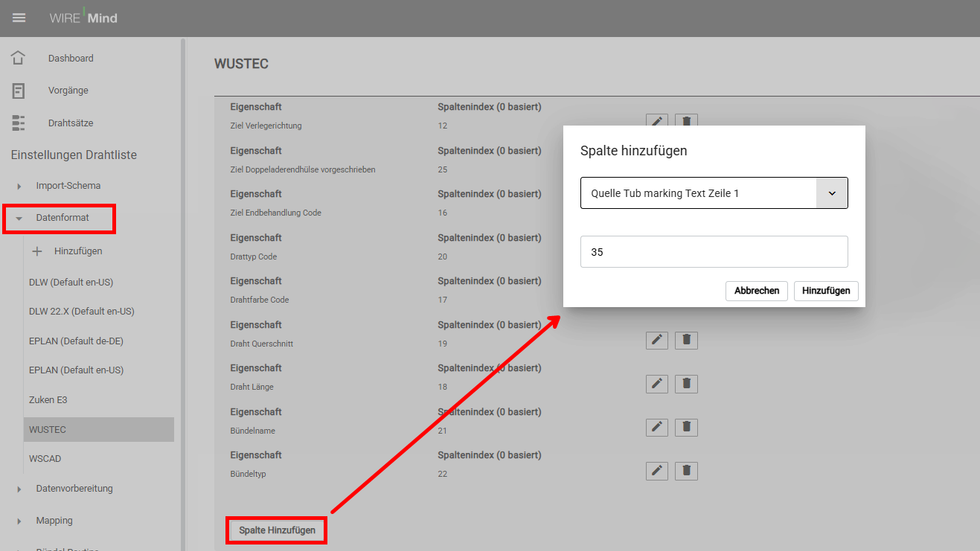
Task: Open Drahtsätze in sidebar
Action: pos(71,123)
